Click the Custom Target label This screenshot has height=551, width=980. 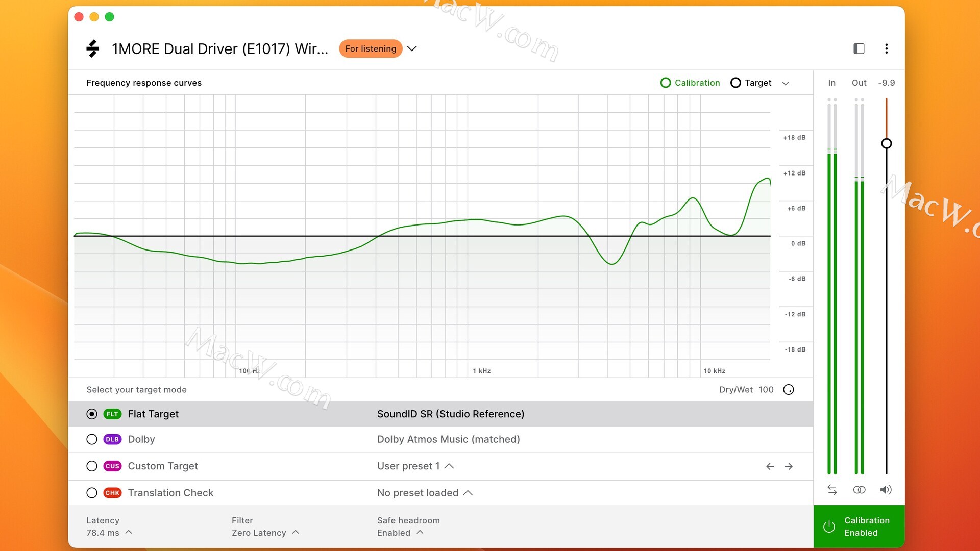[163, 466]
